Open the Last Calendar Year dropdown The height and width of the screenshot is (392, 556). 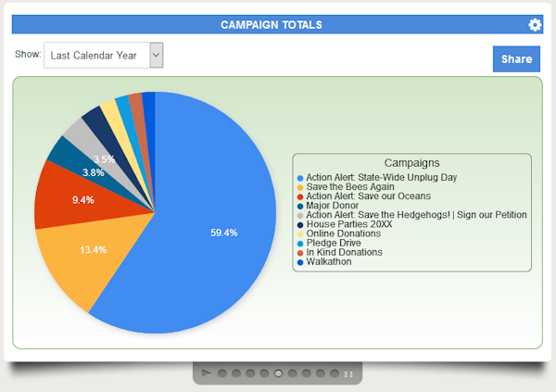103,56
